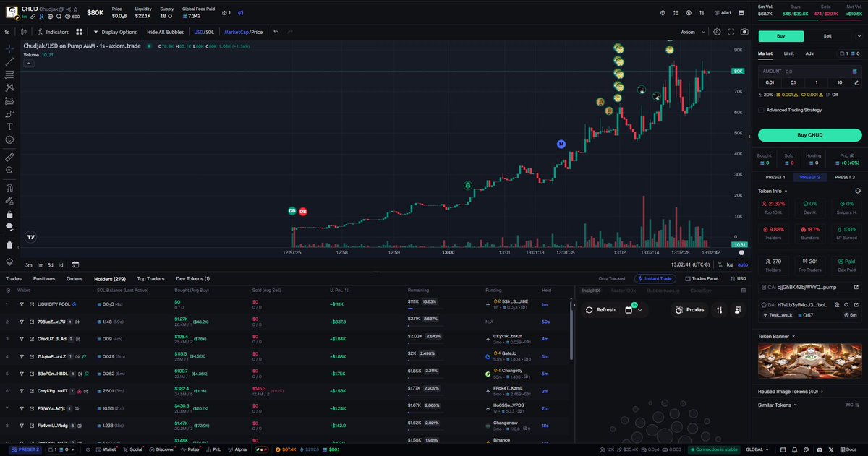The image size is (868, 456).
Task: Copy the cjjGh8K4Zbj contract address
Action: [764, 287]
